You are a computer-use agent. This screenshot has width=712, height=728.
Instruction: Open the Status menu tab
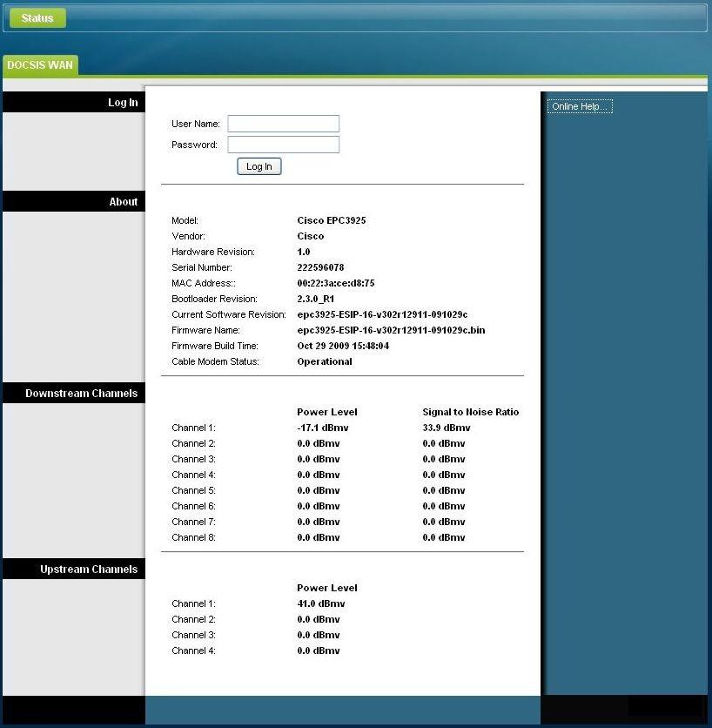click(37, 18)
